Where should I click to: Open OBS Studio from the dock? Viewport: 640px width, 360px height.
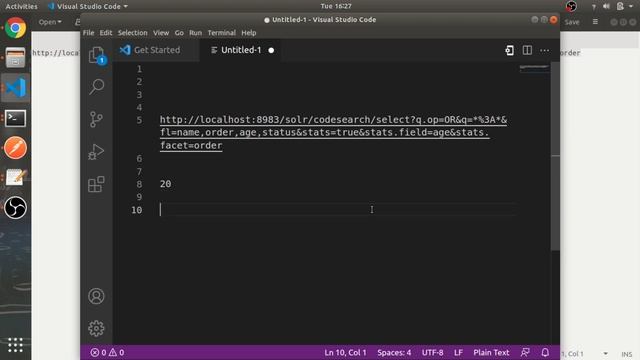pos(16,207)
